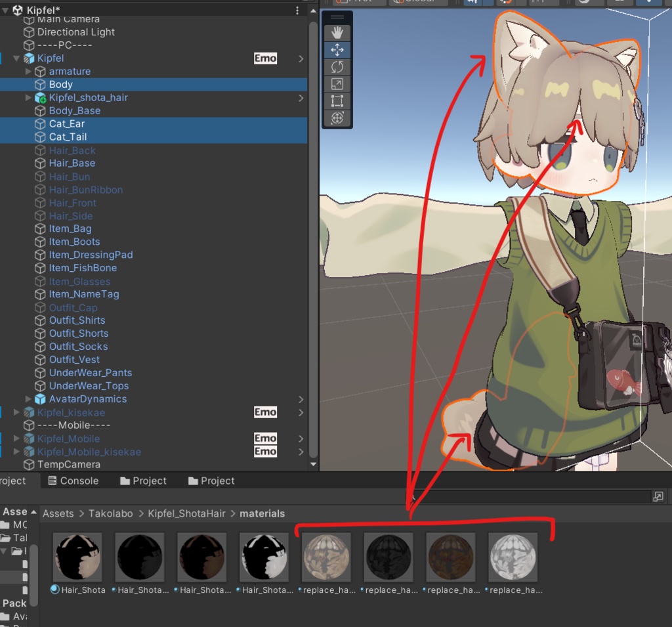The width and height of the screenshot is (672, 627).
Task: Select the Rotate tool
Action: coord(337,67)
